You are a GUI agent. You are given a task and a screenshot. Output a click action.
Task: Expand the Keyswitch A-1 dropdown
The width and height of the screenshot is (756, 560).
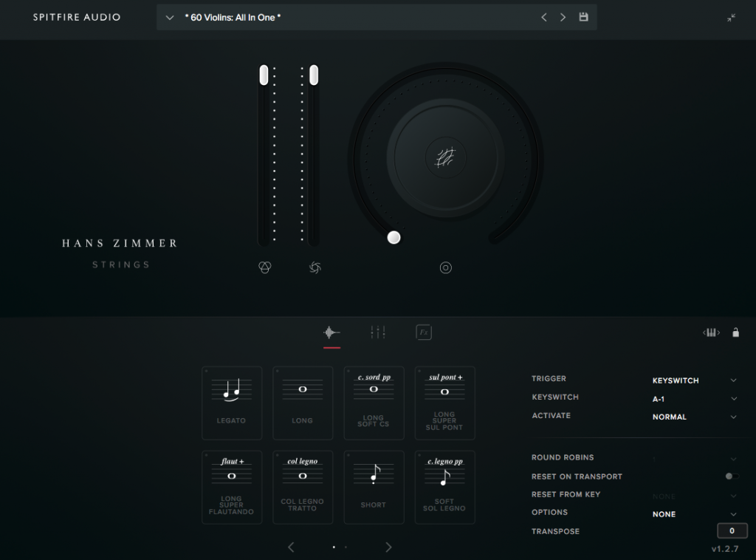(693, 398)
